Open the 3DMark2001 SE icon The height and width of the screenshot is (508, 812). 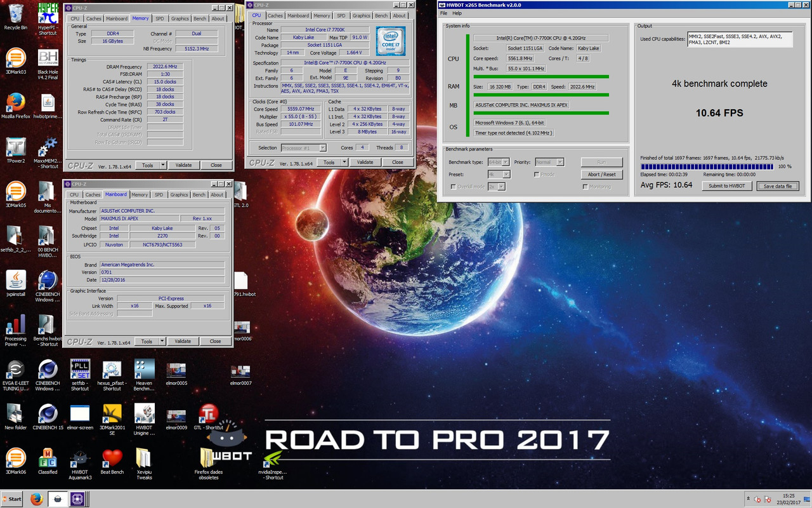(x=112, y=420)
